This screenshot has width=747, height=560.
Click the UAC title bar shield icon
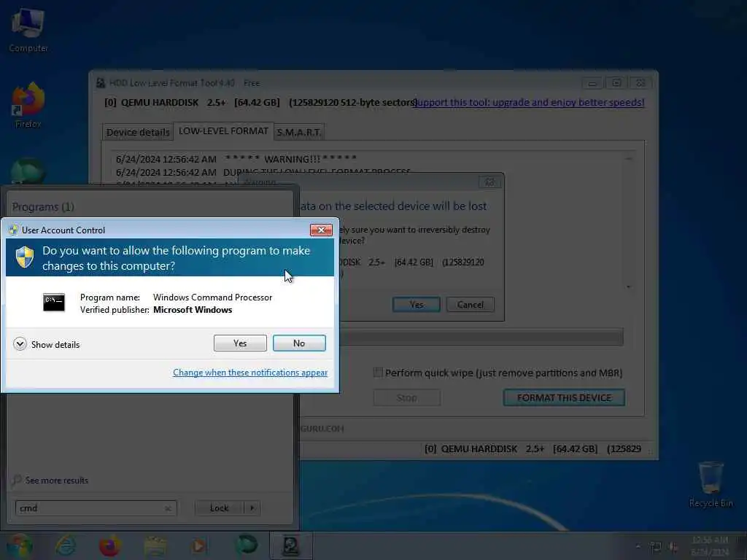click(13, 230)
